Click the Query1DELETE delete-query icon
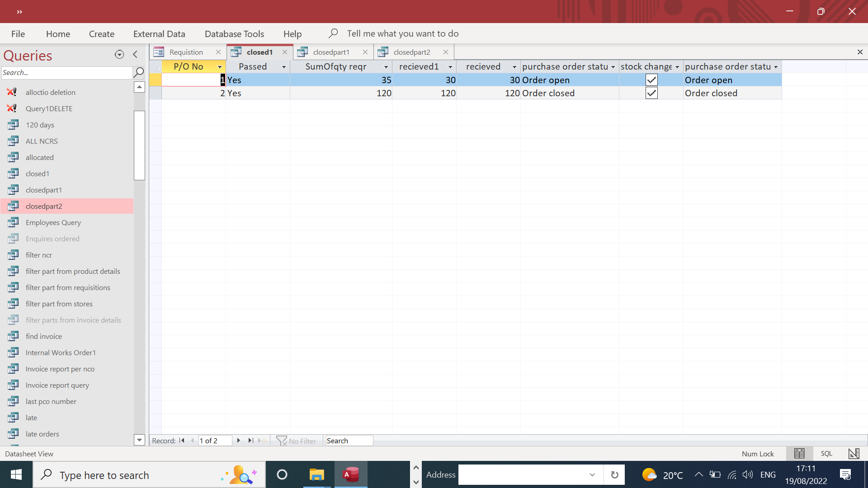Screen dimensions: 868x488 pos(13,108)
